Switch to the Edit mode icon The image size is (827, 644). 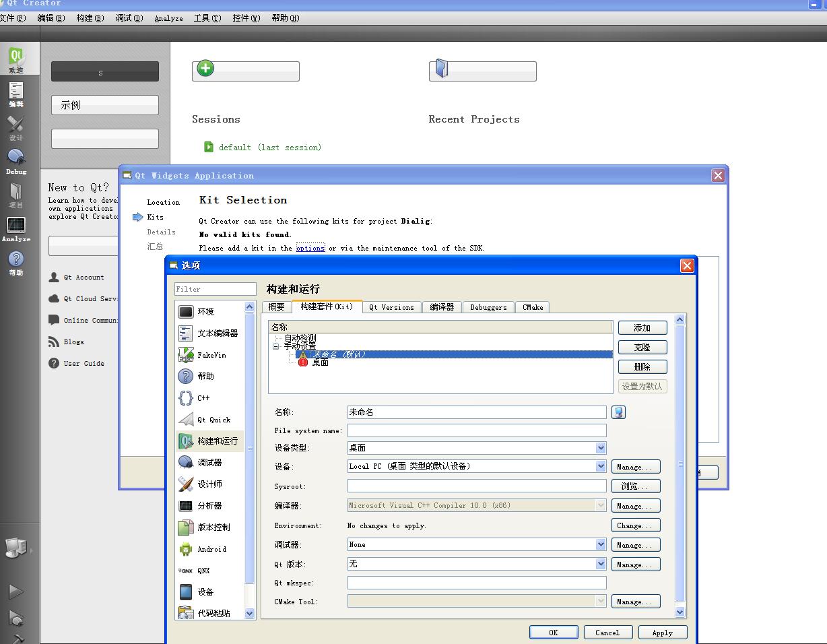[x=15, y=94]
